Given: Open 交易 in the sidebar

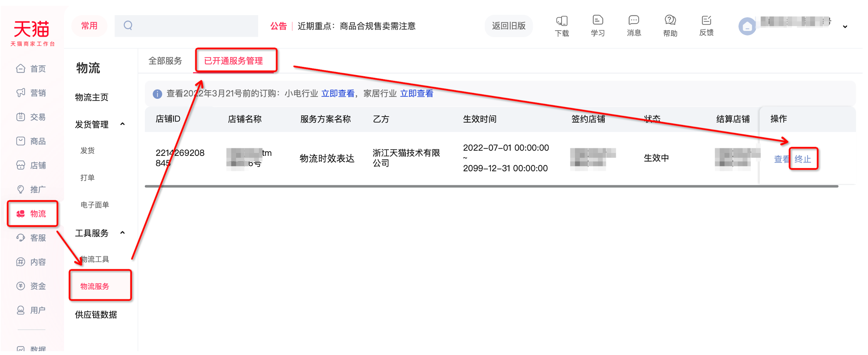Looking at the screenshot, I should coord(31,117).
